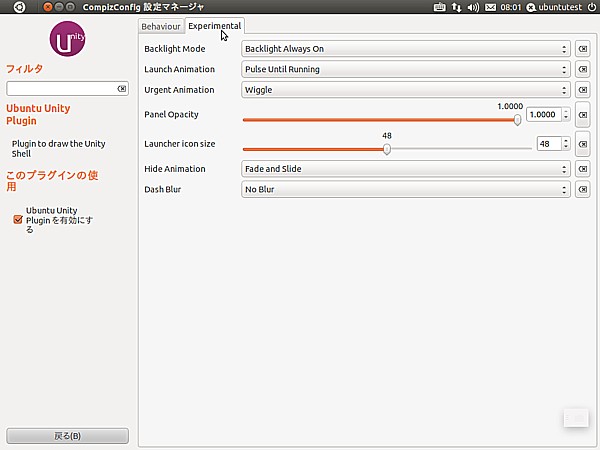Click the 08:01 clock

pos(511,7)
